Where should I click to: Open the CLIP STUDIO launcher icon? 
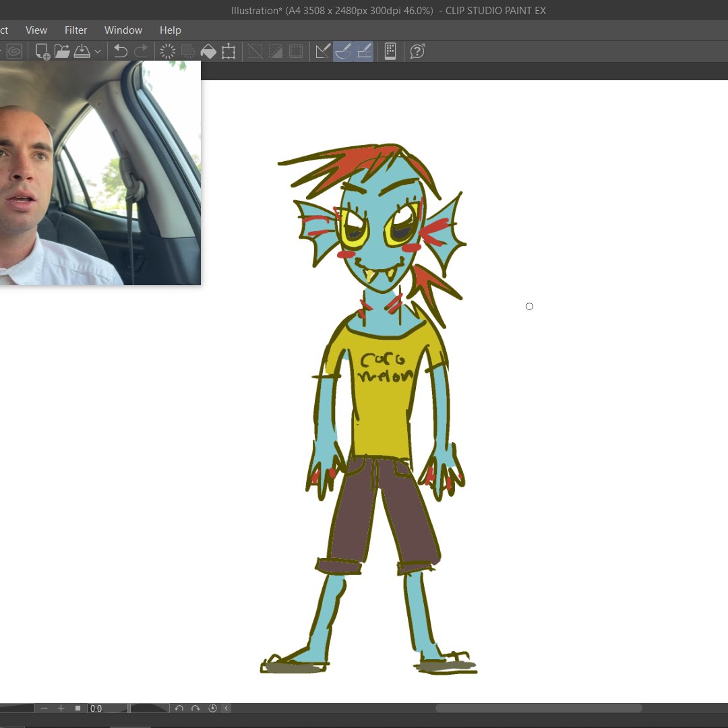coord(14,51)
